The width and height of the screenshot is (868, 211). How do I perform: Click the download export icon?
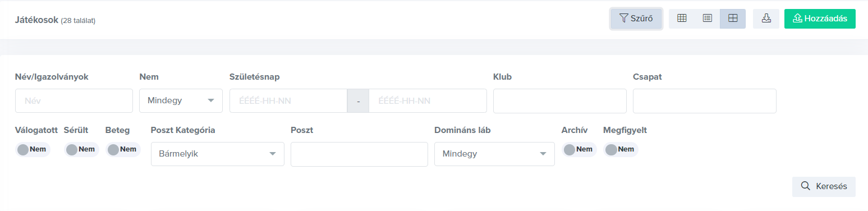tap(766, 19)
